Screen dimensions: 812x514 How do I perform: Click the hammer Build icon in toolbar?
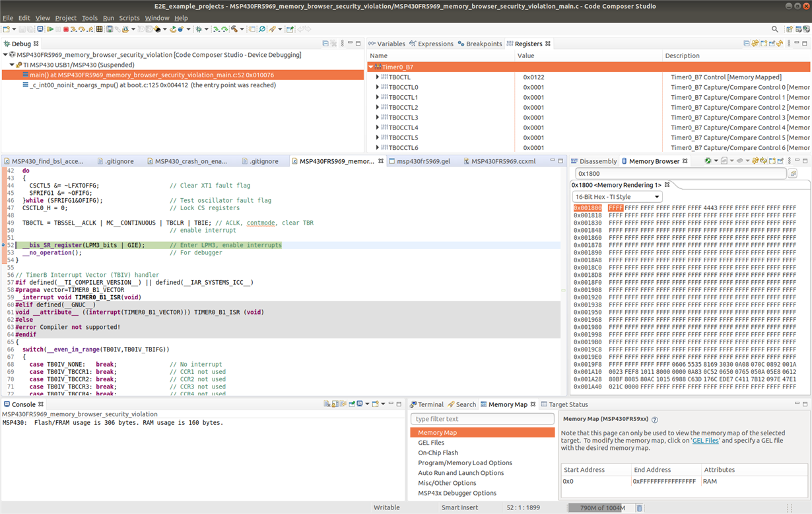pos(233,30)
